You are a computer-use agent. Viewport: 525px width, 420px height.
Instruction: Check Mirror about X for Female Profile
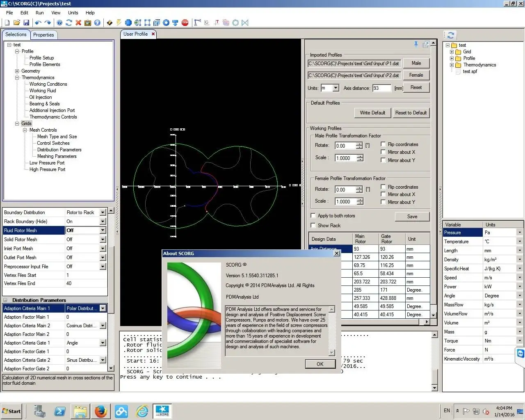pyautogui.click(x=383, y=194)
